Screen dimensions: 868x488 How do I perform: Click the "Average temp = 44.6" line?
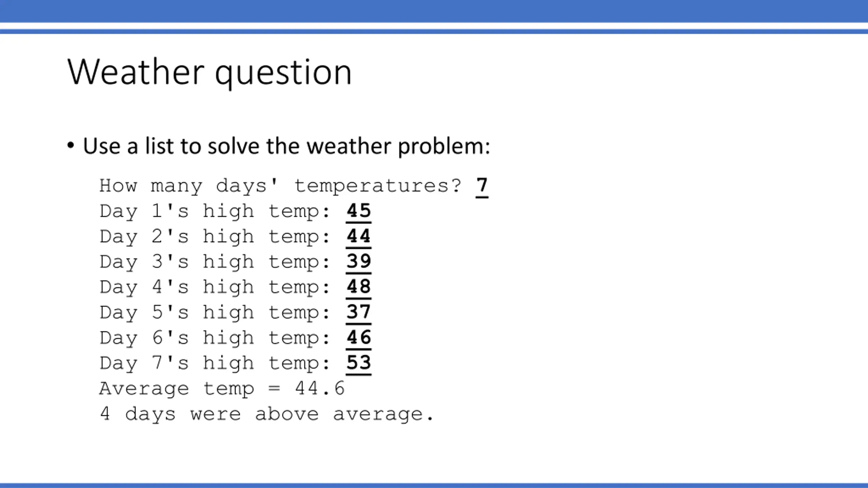coord(222,388)
